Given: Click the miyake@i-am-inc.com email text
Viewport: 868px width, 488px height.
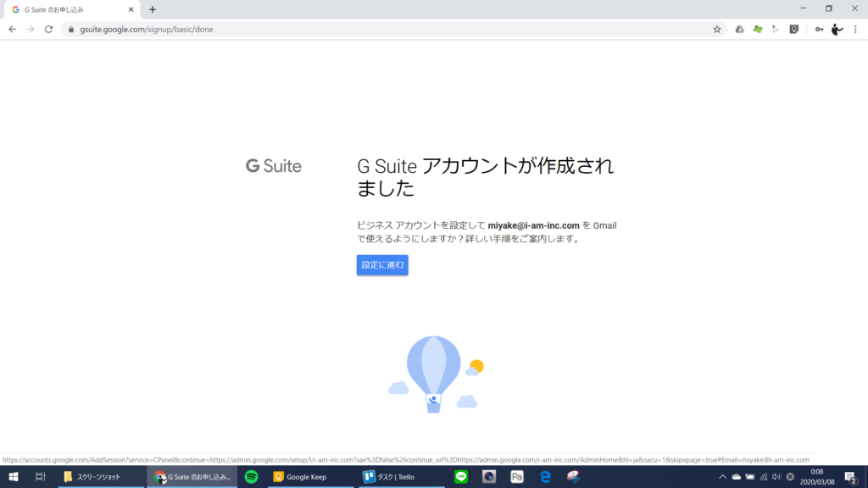Looking at the screenshot, I should pyautogui.click(x=533, y=225).
